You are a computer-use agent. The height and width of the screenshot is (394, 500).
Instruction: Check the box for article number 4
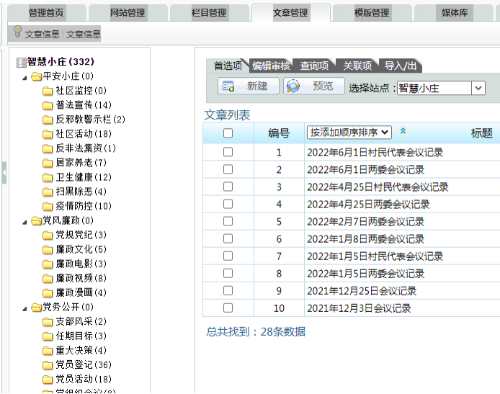coord(228,204)
